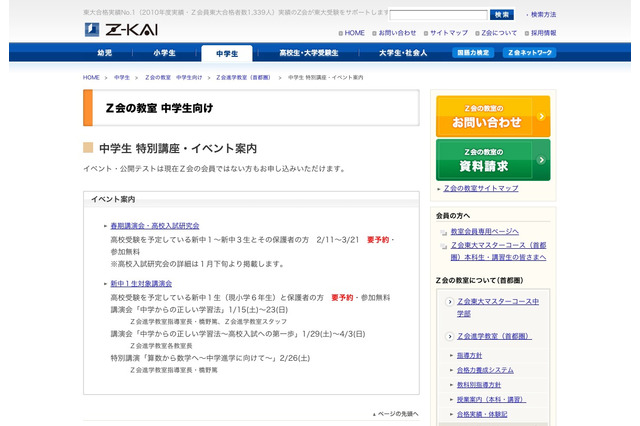Click the 中学生 特別講座・イベント案内 heading
The width and height of the screenshot is (640, 426).
click(x=178, y=149)
